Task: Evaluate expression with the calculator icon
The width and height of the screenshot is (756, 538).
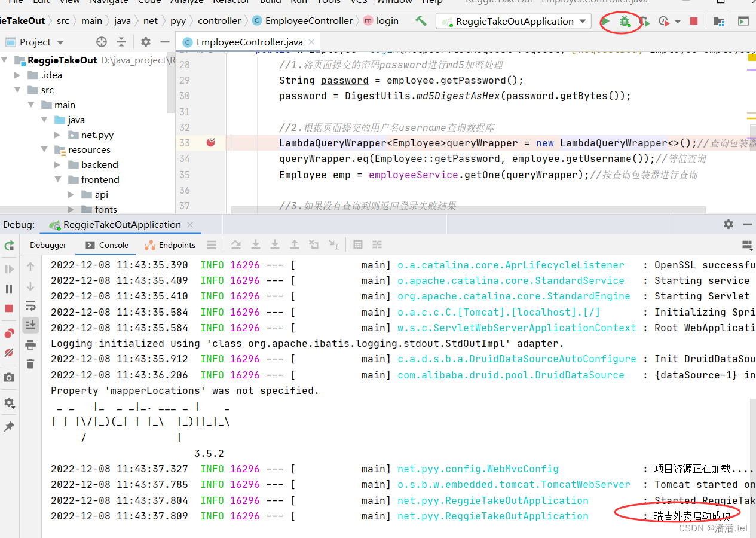Action: tap(358, 244)
